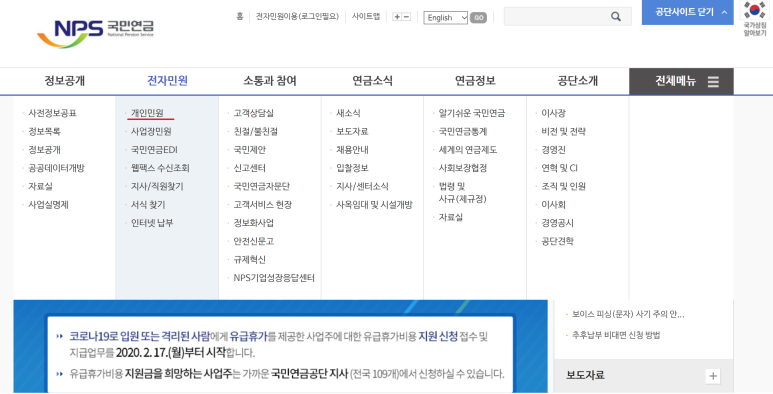Increase font size with plus icon
This screenshot has height=394, width=773.
[397, 17]
